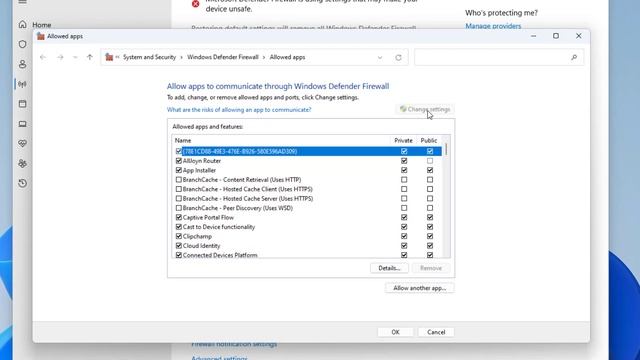This screenshot has height=360, width=640.
Task: Toggle App Installer Public checkbox
Action: [430, 170]
